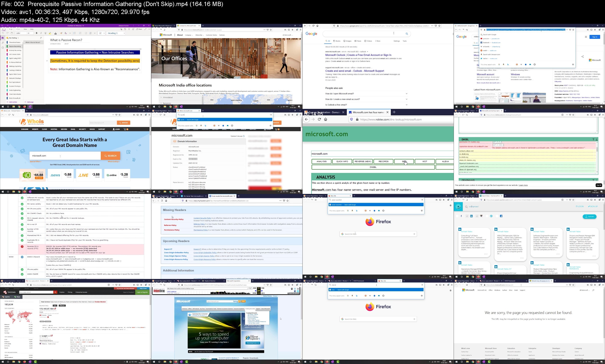
Task: Untick the checkbox before the Instagram icon
Action: [x=477, y=216]
